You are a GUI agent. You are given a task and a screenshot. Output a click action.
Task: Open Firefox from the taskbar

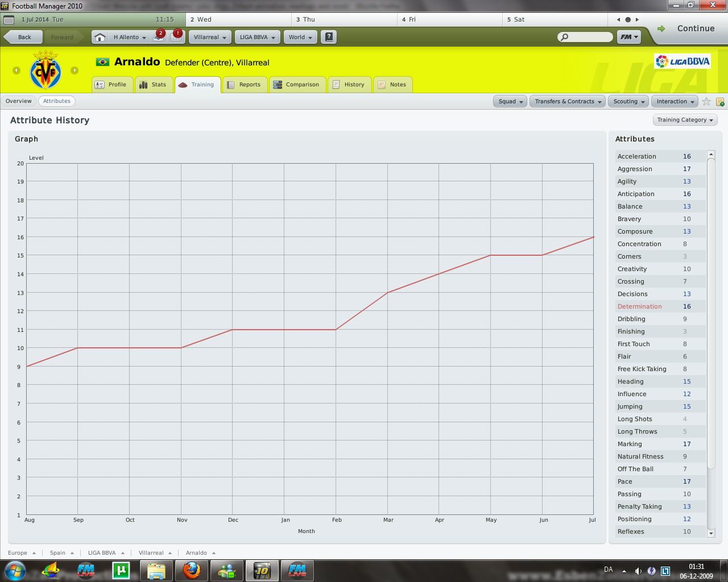tap(192, 571)
